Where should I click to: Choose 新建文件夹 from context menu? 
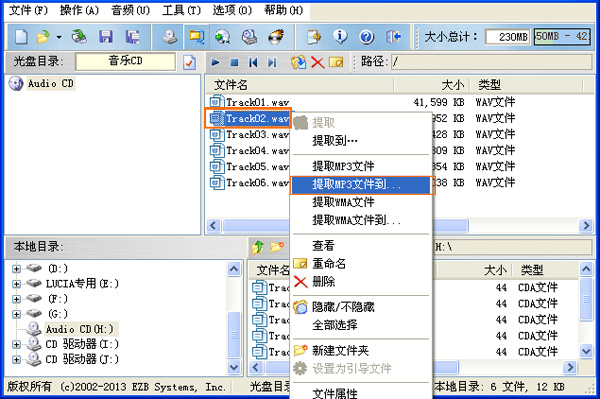[361, 350]
